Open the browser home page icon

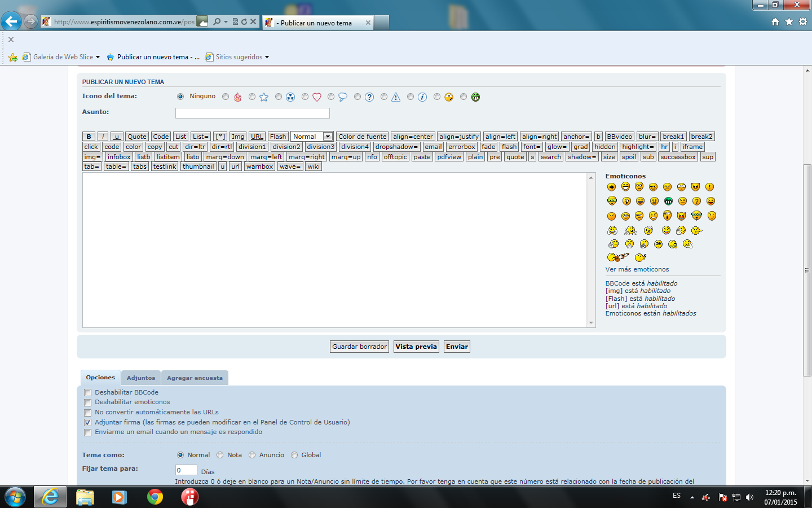pos(775,22)
